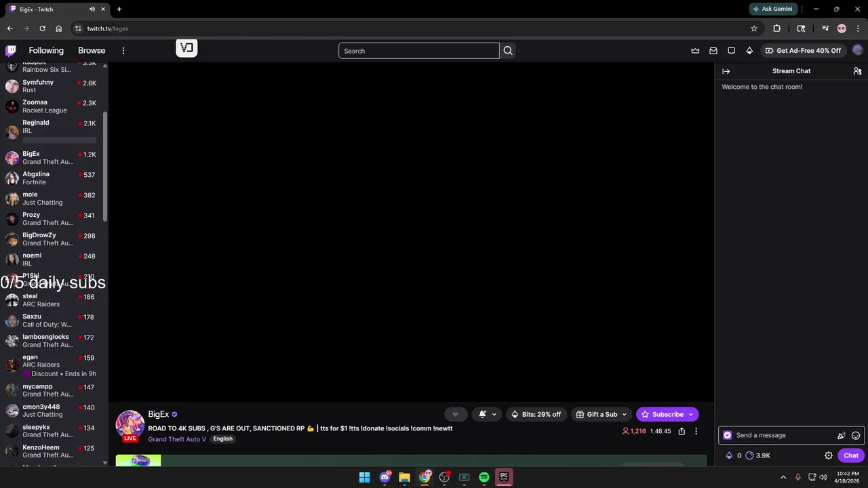Open mole's Just Chatting channel
Image resolution: width=868 pixels, height=488 pixels.
point(53,199)
